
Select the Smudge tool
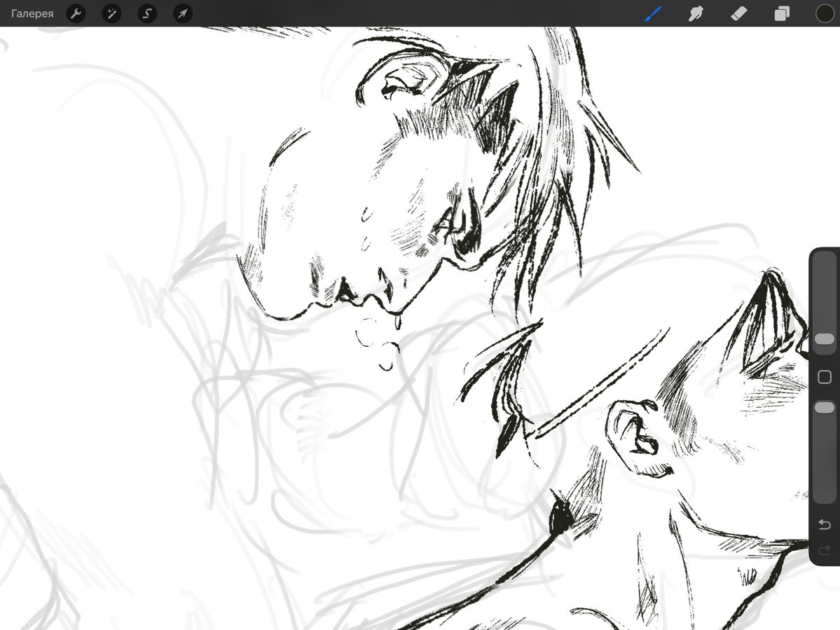[696, 13]
